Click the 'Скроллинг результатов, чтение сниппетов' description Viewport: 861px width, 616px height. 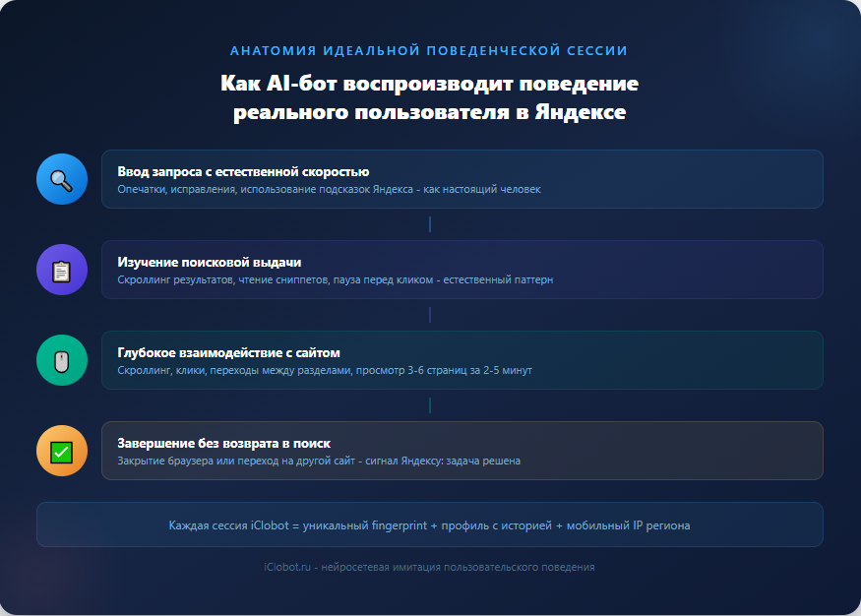click(335, 280)
